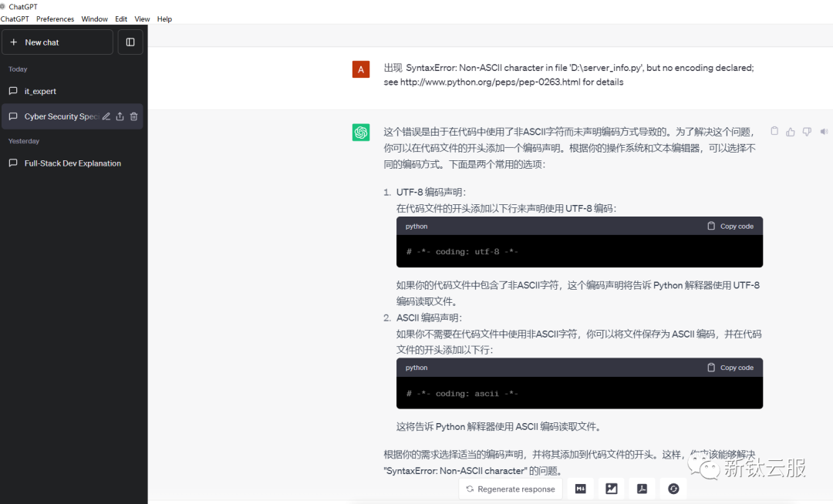Viewport: 833px width, 504px height.
Task: Give thumbs down to the response
Action: coord(807,132)
